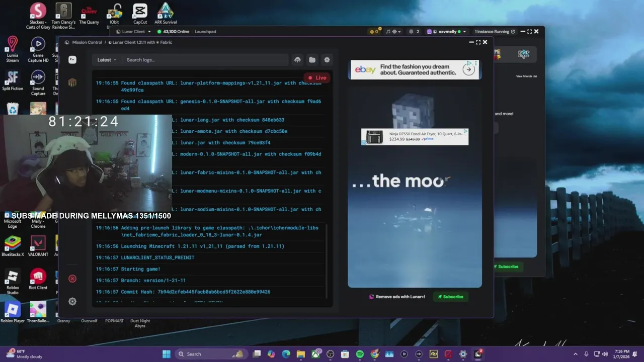Image resolution: width=644 pixels, height=362 pixels.
Task: Open File Explorer from the taskbar
Action: tap(300, 354)
